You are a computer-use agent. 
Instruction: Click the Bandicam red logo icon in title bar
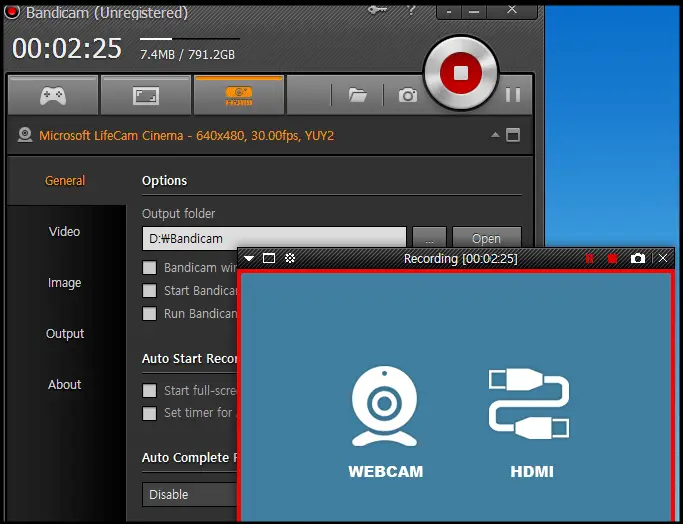(12, 12)
